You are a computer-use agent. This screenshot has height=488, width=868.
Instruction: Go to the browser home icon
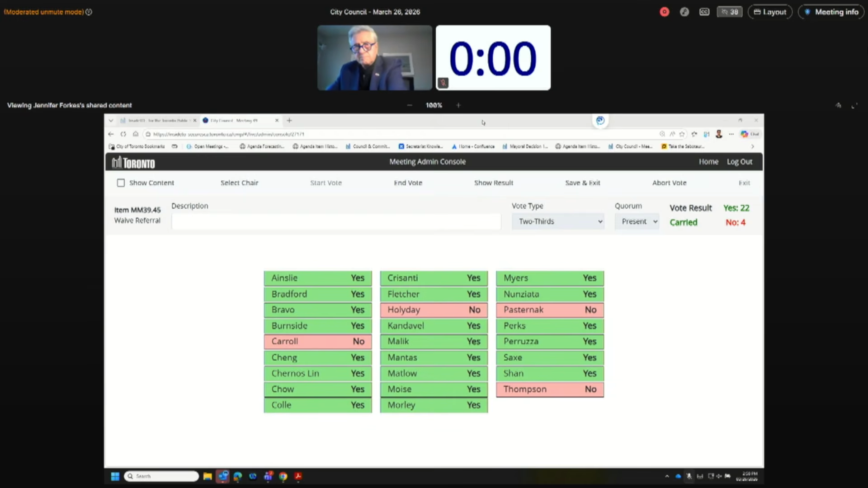[135, 134]
